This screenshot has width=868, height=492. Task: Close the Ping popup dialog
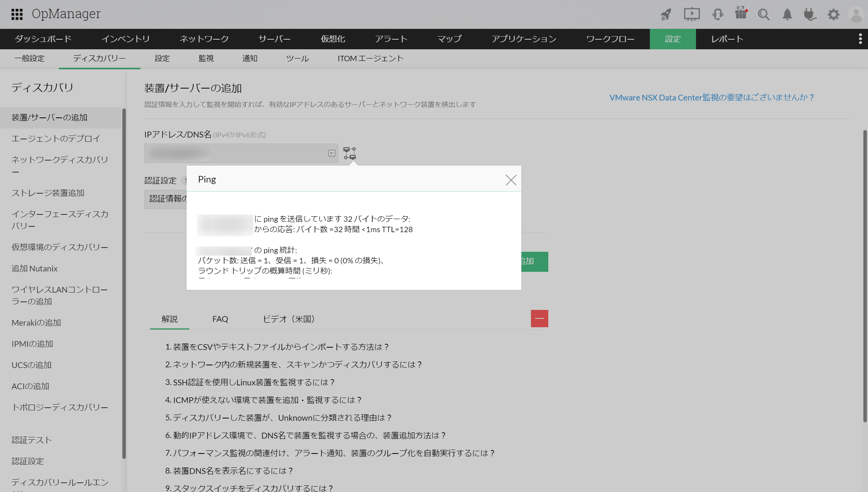[x=511, y=180]
